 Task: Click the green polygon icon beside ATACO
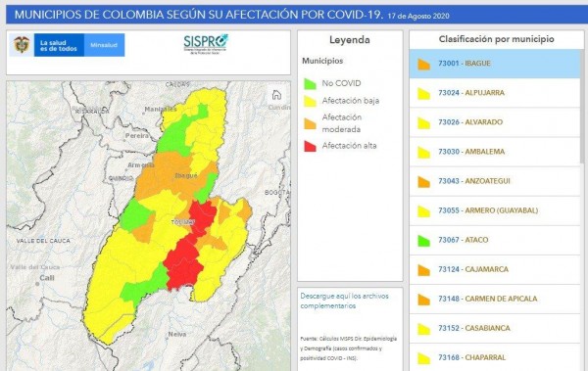(423, 241)
